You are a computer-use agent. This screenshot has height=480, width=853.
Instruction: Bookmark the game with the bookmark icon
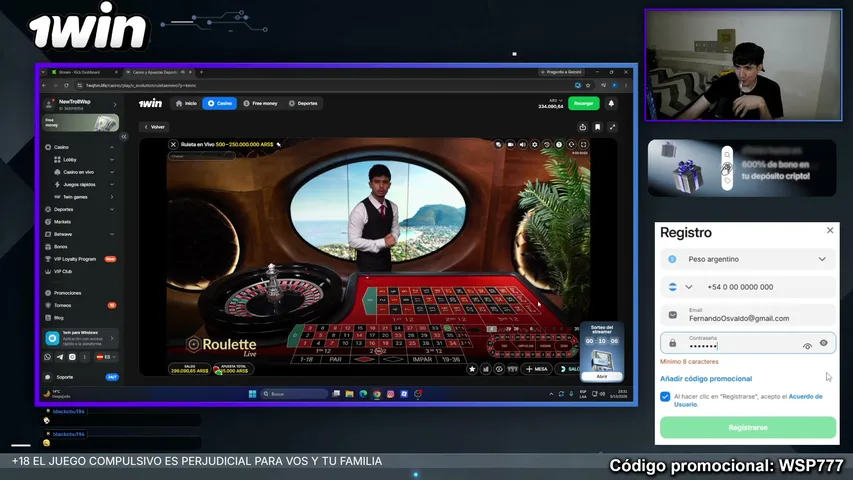point(597,127)
